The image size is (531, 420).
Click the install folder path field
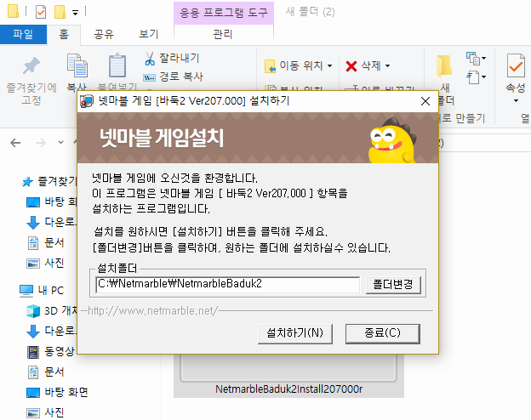click(227, 284)
